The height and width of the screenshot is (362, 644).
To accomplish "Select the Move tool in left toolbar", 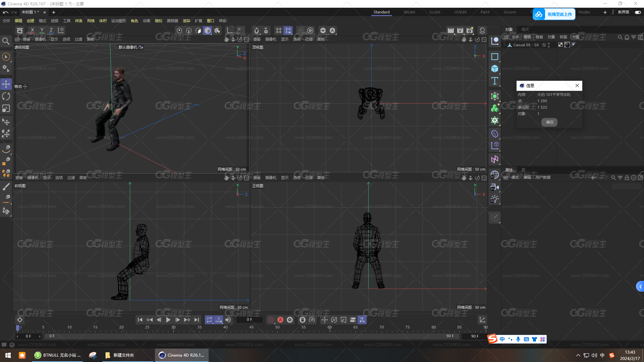I will pyautogui.click(x=6, y=84).
